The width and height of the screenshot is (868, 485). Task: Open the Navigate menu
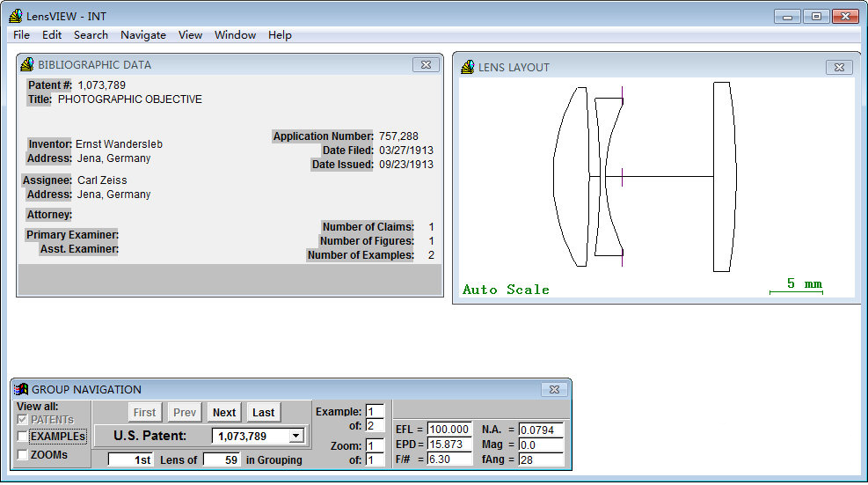[143, 35]
